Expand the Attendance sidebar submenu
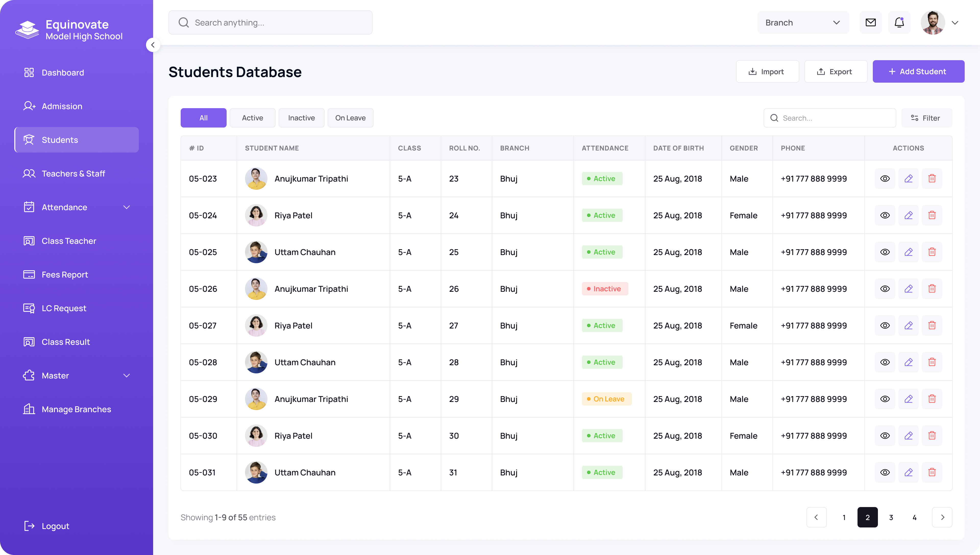The image size is (980, 555). click(127, 207)
